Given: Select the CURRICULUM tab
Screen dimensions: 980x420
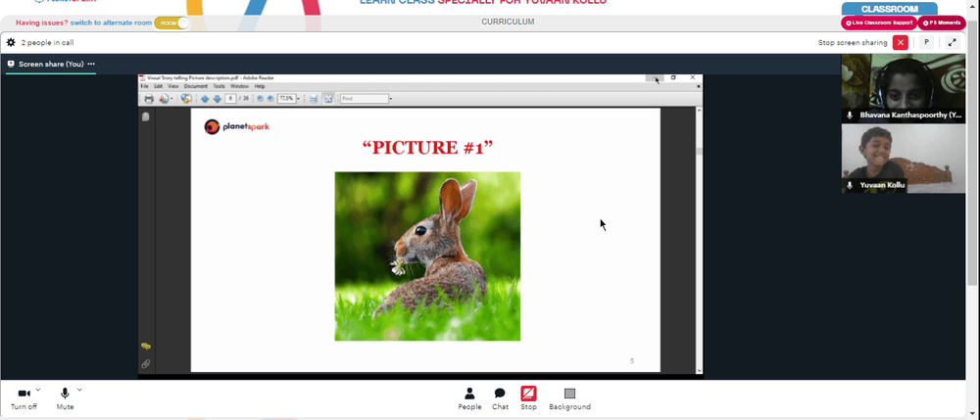Looking at the screenshot, I should 508,22.
